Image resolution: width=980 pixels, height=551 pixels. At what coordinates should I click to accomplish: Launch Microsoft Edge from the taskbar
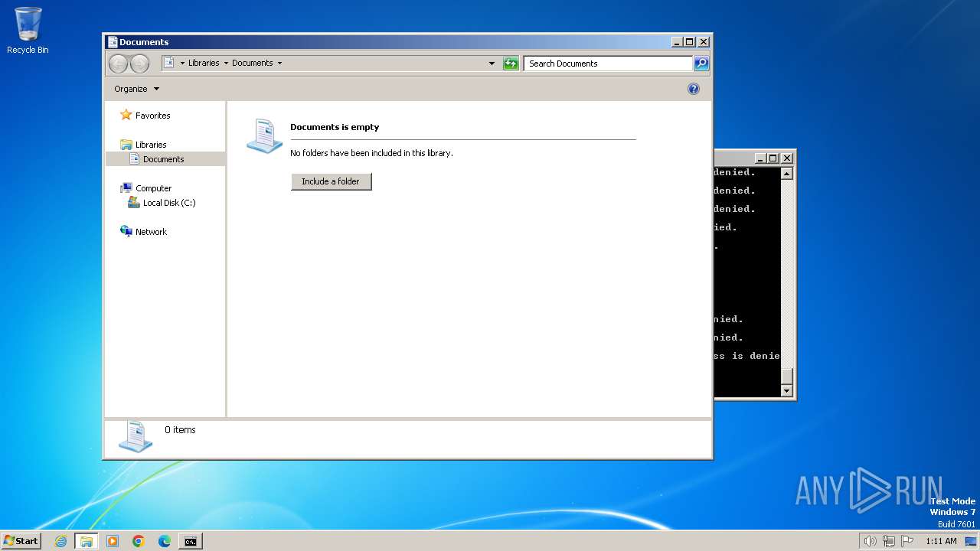(165, 541)
